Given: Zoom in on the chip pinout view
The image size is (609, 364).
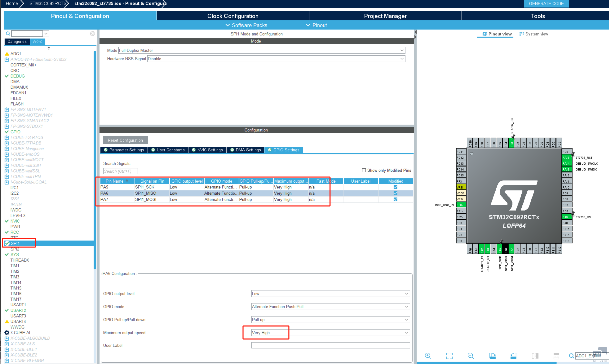Looking at the screenshot, I should [428, 356].
